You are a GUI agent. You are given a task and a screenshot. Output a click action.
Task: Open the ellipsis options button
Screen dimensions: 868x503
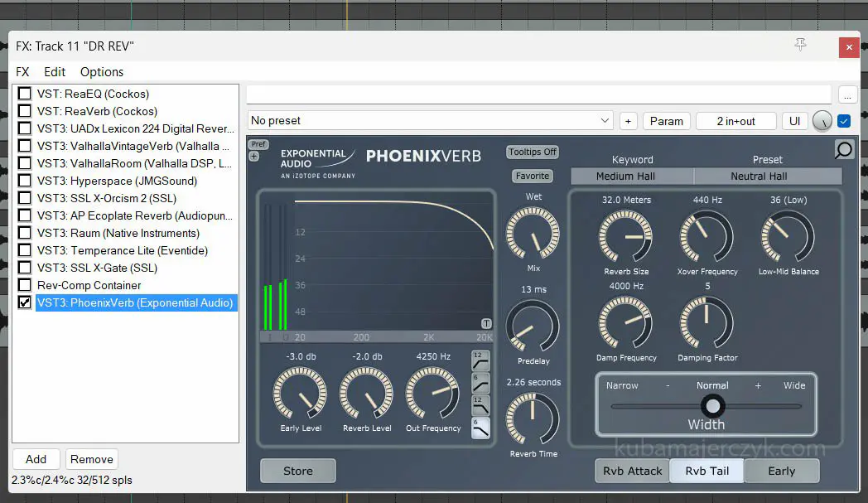(x=846, y=95)
